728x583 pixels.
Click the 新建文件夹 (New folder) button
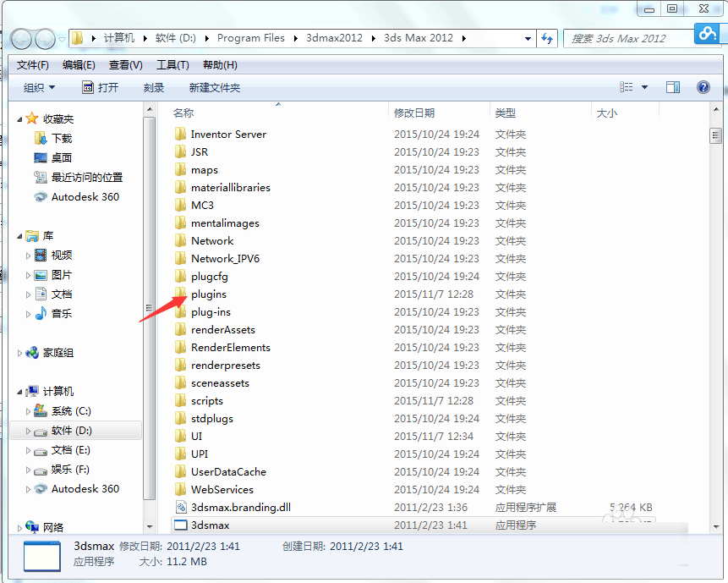pos(215,87)
